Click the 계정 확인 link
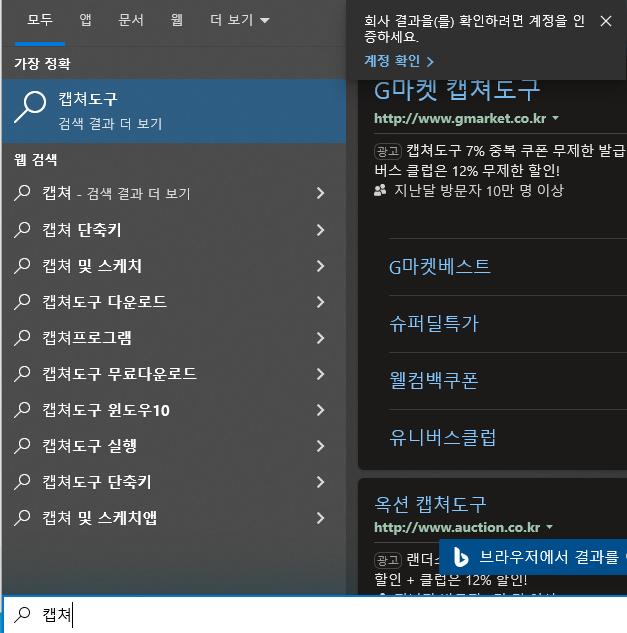 (399, 61)
